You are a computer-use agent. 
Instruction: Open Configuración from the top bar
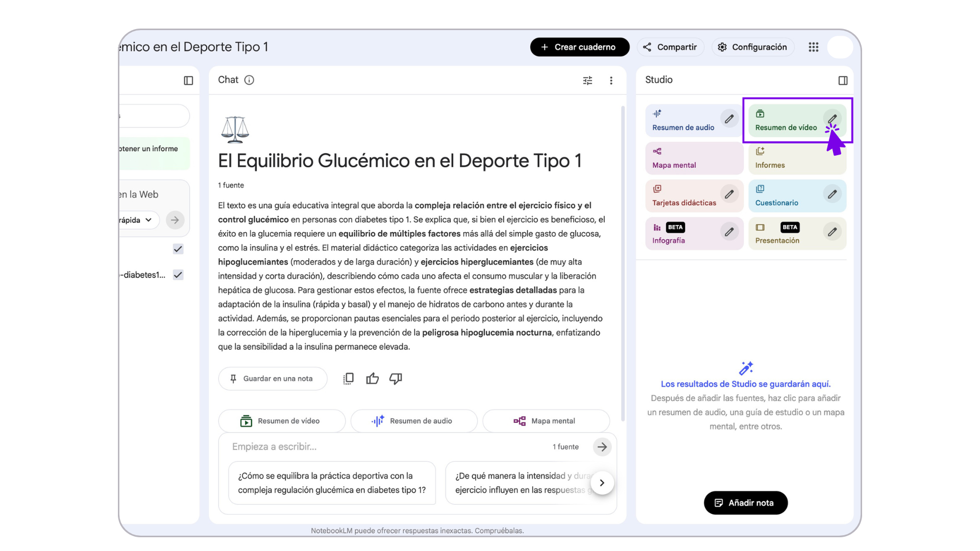(752, 47)
